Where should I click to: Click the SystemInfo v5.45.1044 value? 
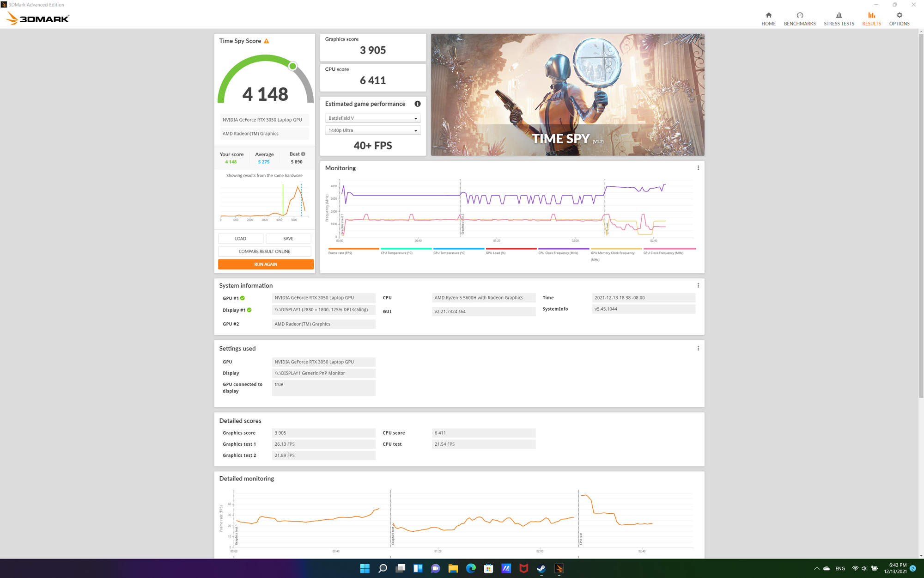point(644,309)
